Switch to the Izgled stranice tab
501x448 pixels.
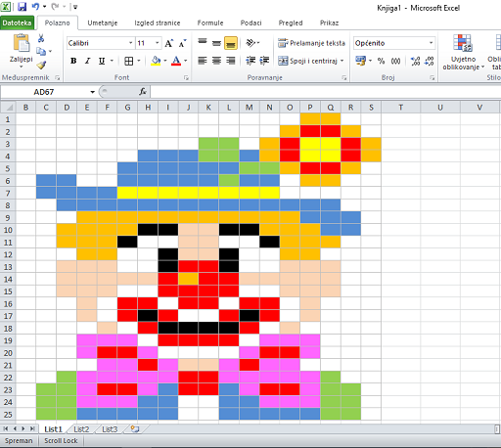[158, 22]
